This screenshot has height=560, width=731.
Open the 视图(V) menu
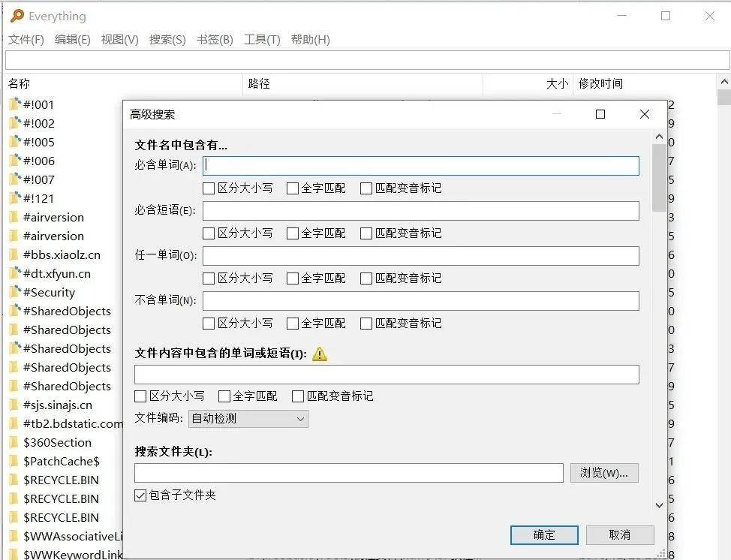coord(120,40)
